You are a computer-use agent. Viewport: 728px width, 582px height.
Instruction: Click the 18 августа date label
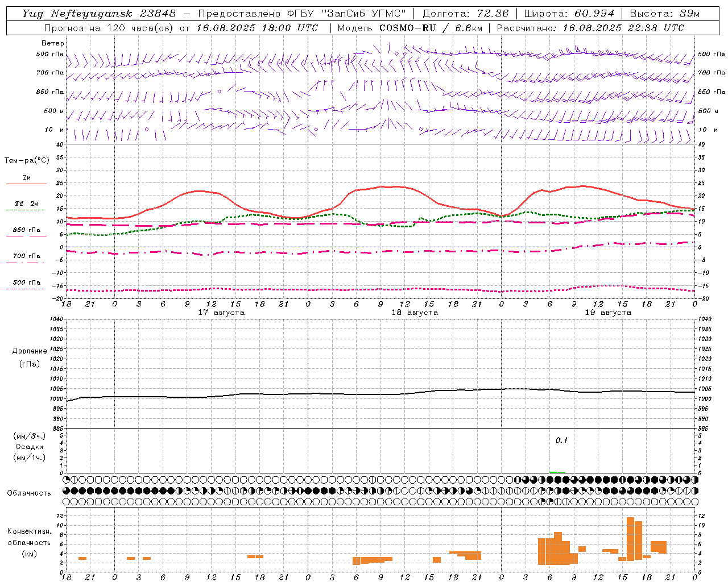point(415,313)
